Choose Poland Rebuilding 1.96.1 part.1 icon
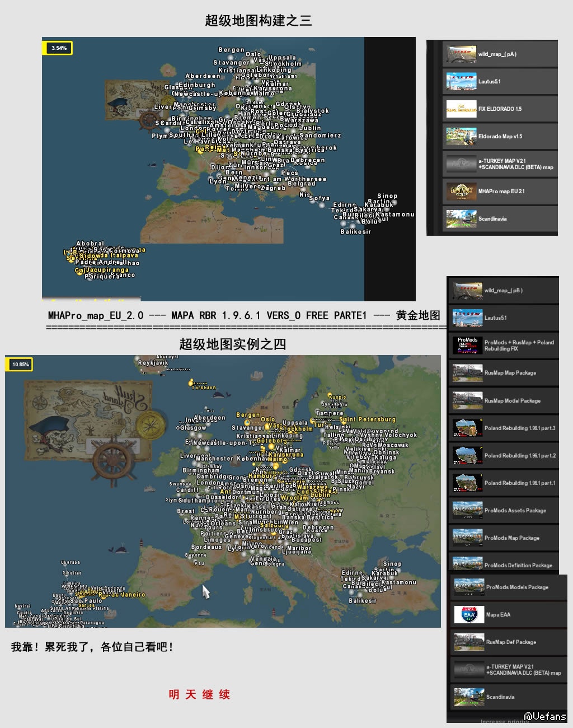The image size is (573, 728). coord(467,483)
